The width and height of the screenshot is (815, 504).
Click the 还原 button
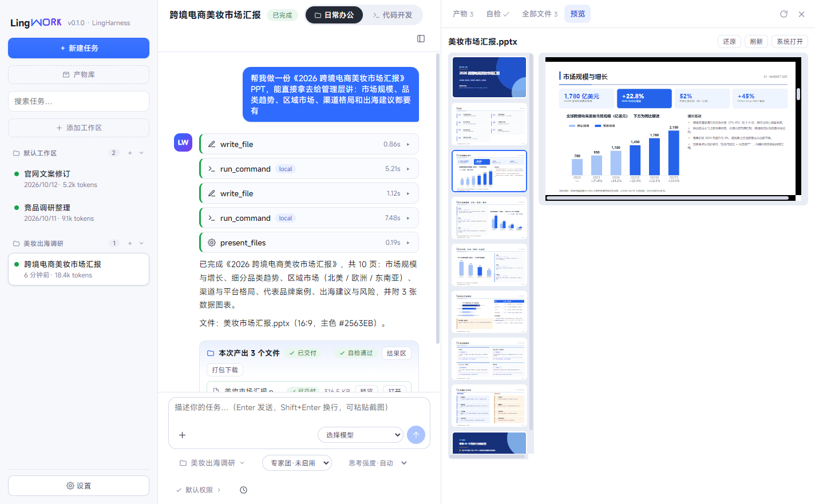[729, 41]
